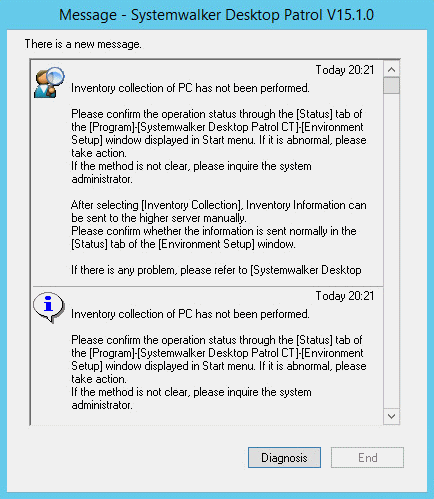This screenshot has width=434, height=499.
Task: Click the scrollbar down arrow
Action: point(391,416)
